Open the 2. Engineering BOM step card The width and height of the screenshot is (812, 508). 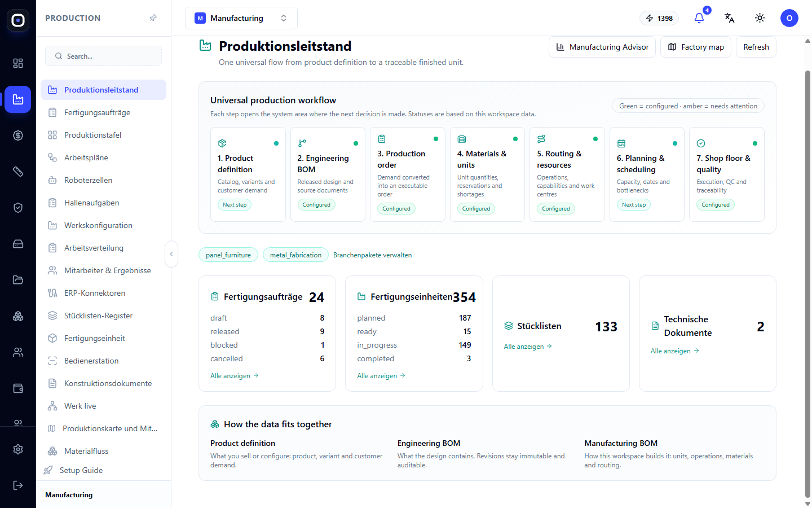(x=328, y=174)
